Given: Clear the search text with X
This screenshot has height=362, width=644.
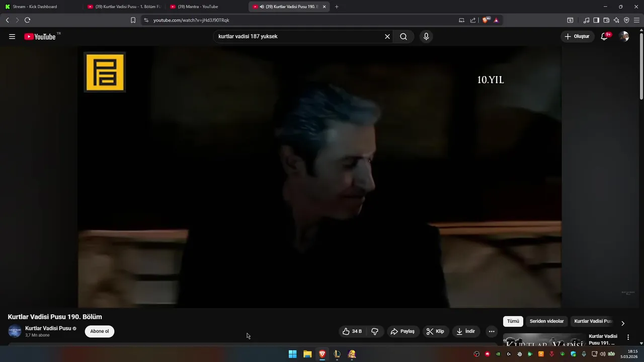Looking at the screenshot, I should [x=387, y=37].
